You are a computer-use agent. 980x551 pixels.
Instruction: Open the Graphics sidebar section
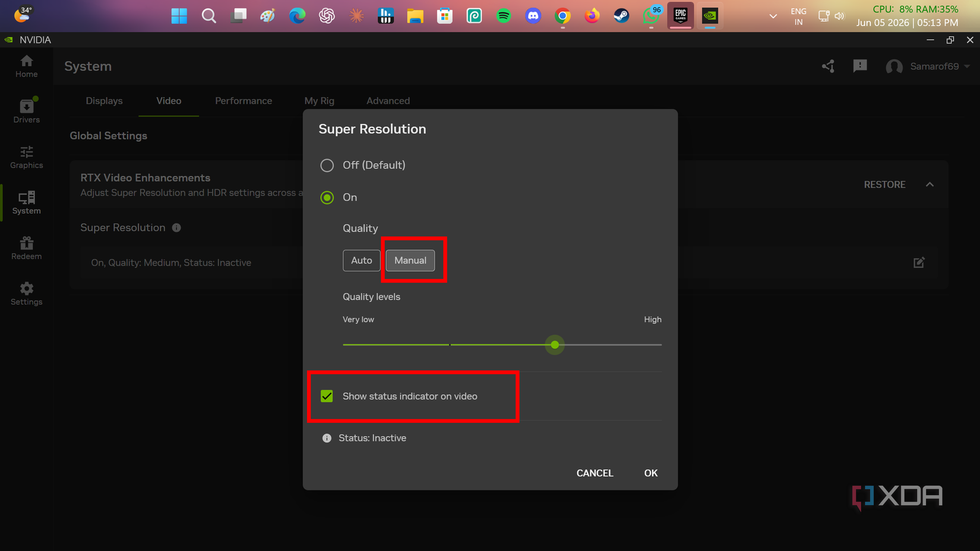coord(26,157)
